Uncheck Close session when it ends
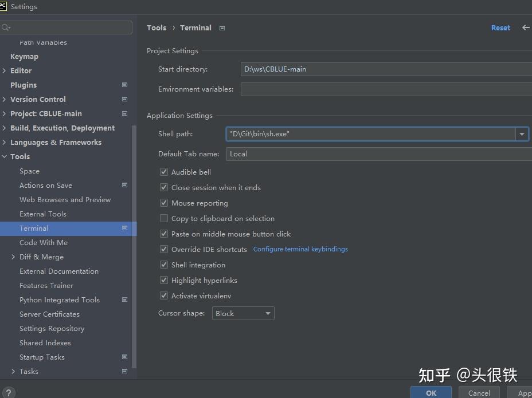Viewport: 532px width, 398px height. (164, 187)
